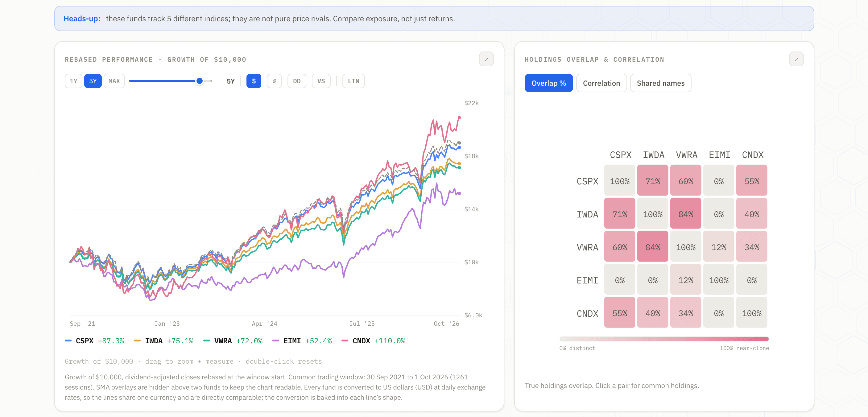Expand the Rebased Performance chart panel
This screenshot has width=868, height=417.
coord(486,59)
